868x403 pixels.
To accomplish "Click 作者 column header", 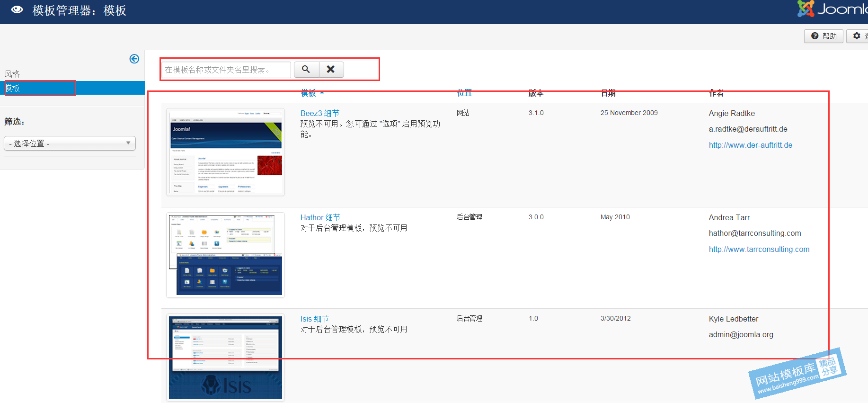I will (x=717, y=93).
